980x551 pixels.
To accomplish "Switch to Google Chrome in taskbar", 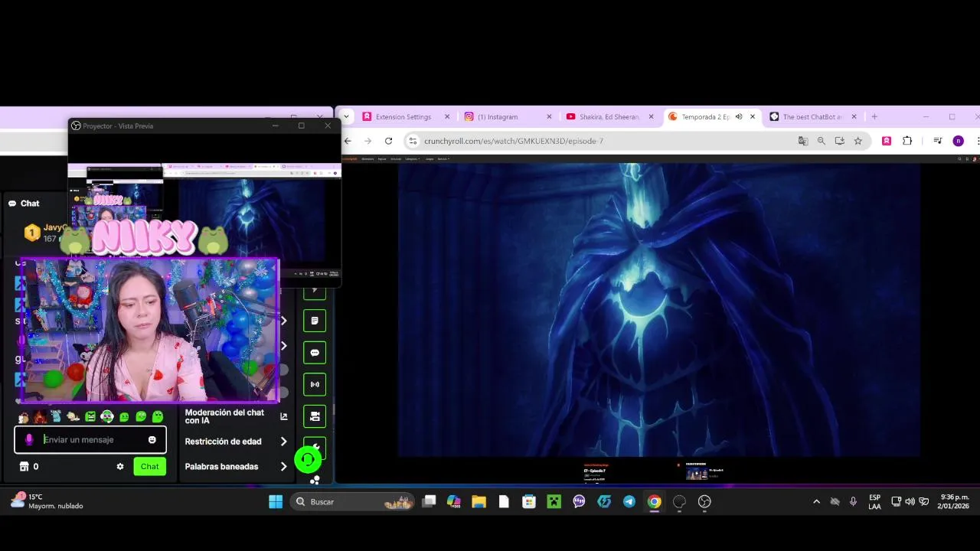I will pos(654,502).
